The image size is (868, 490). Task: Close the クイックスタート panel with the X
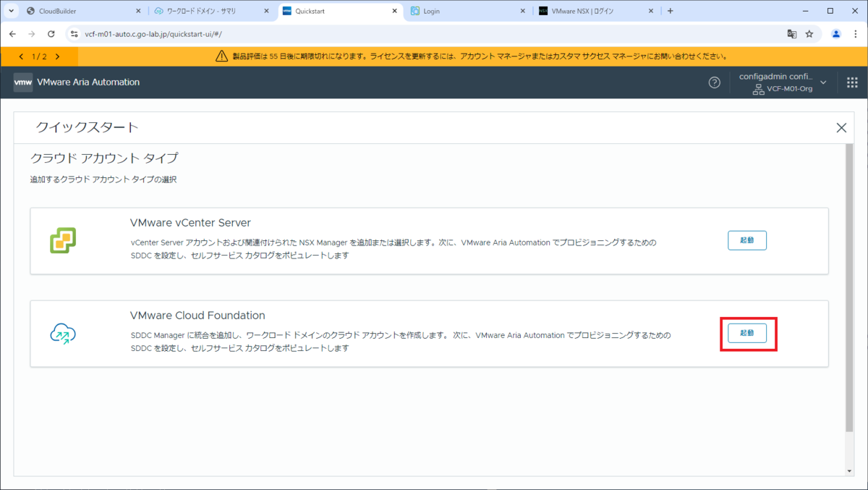(x=841, y=128)
